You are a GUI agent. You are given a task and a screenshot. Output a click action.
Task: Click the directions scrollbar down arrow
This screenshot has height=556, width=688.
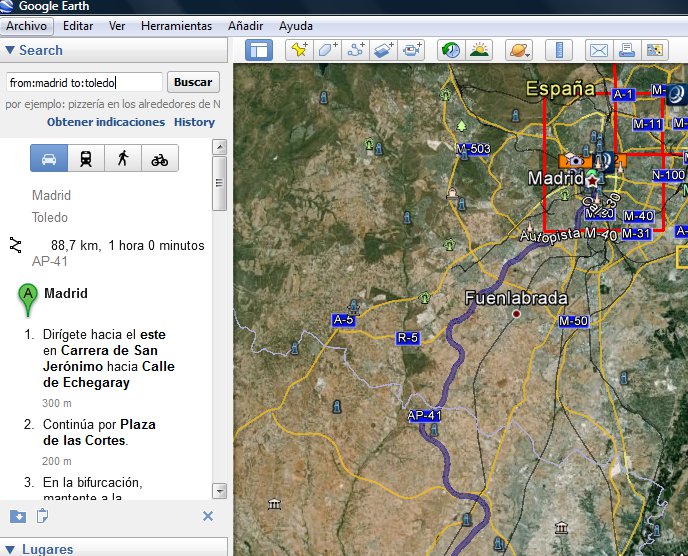tap(219, 491)
